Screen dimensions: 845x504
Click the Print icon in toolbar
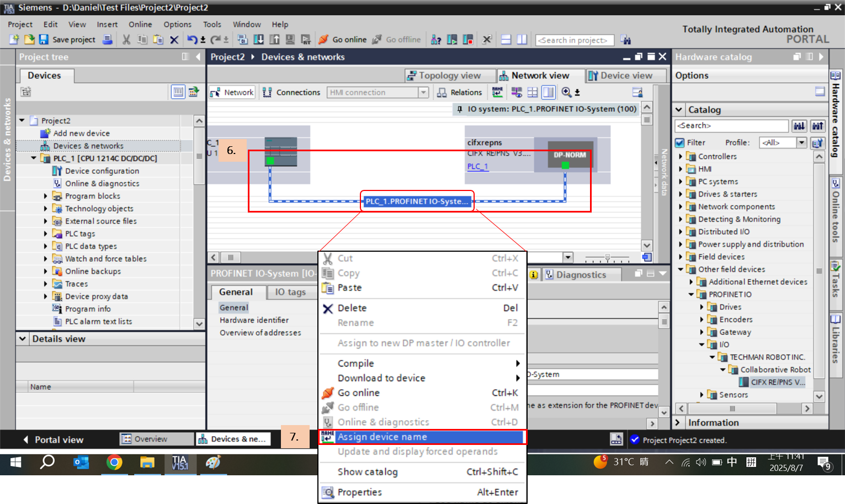click(x=108, y=40)
